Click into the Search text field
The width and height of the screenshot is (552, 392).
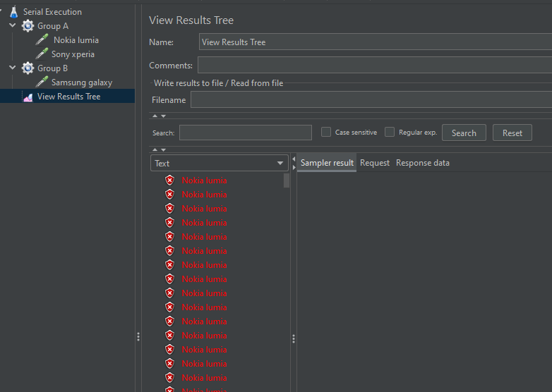point(246,133)
